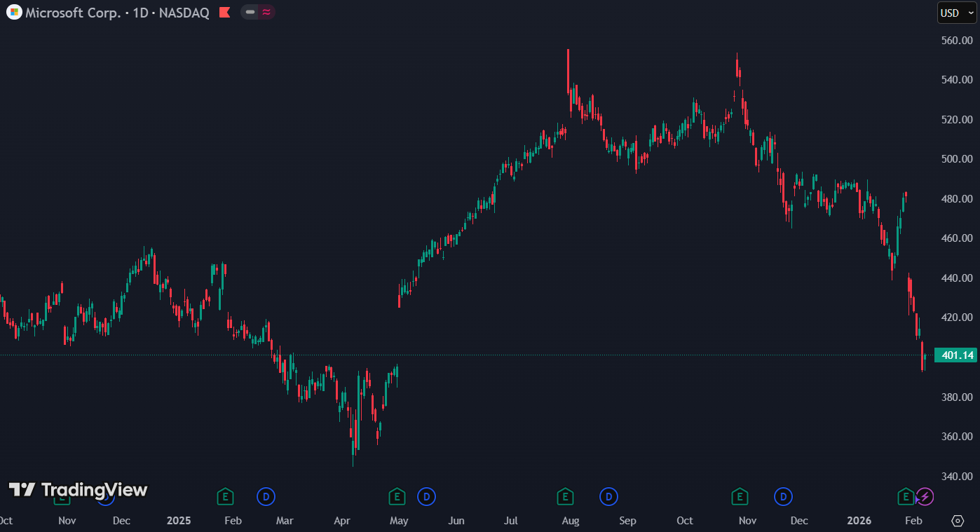Open the earnings E marker above Feb 2026
The height and width of the screenshot is (532, 980).
click(x=906, y=497)
